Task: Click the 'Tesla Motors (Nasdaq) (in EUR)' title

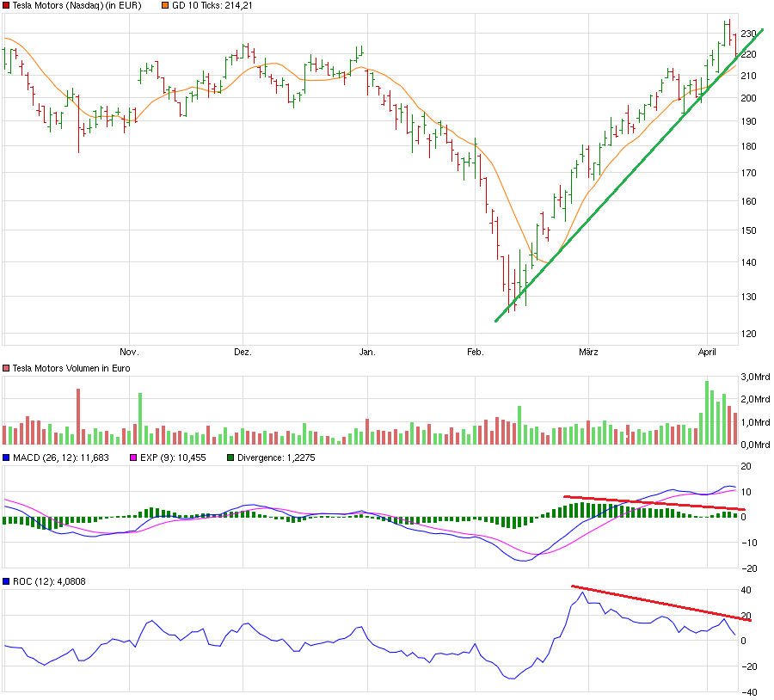Action: (77, 6)
